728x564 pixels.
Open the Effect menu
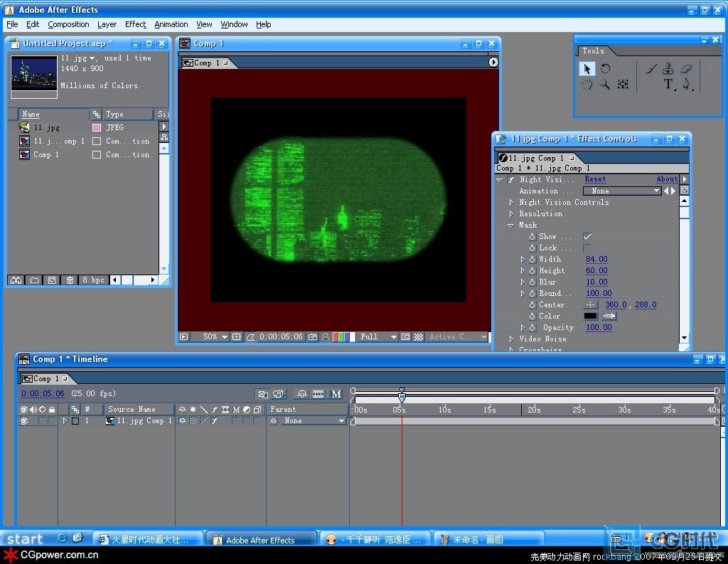[136, 24]
